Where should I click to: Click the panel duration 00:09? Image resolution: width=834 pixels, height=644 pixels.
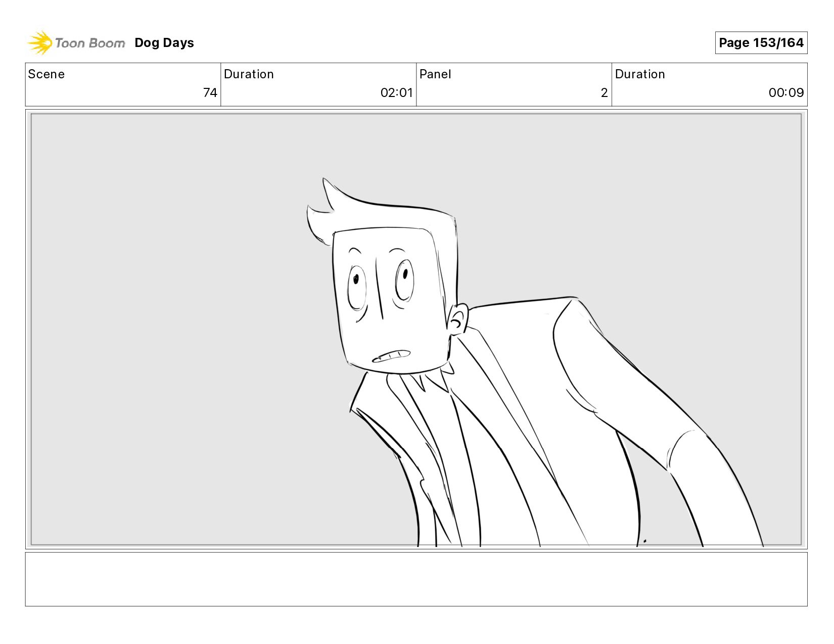786,92
